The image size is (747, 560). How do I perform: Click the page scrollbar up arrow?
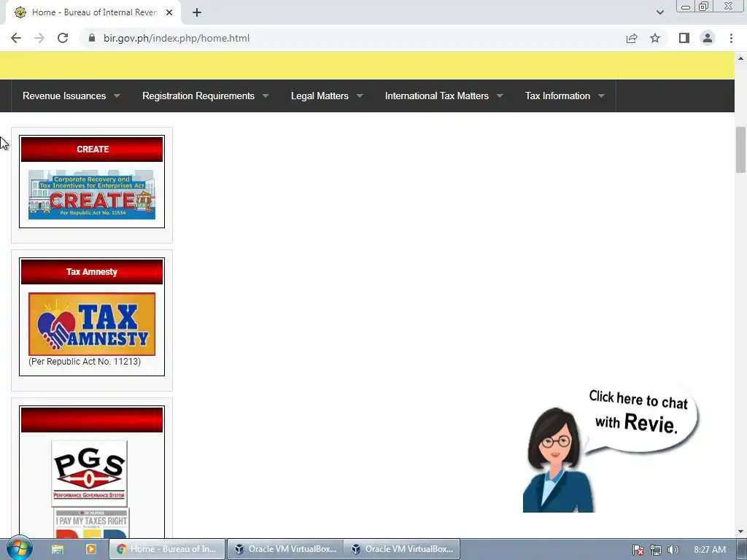(x=740, y=58)
